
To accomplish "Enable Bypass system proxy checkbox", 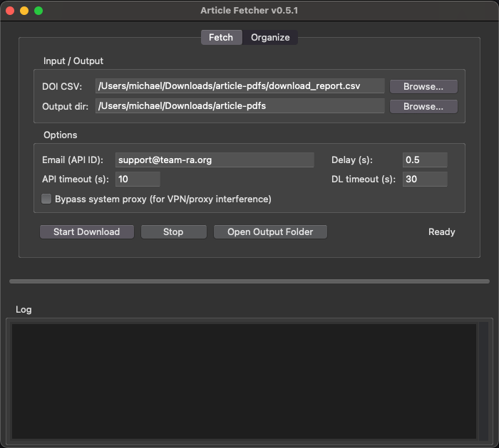I will (x=46, y=199).
